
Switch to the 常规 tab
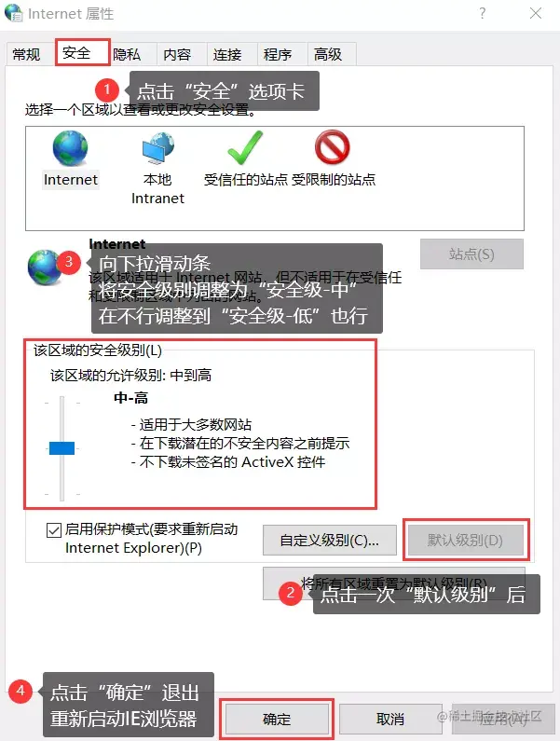[26, 54]
